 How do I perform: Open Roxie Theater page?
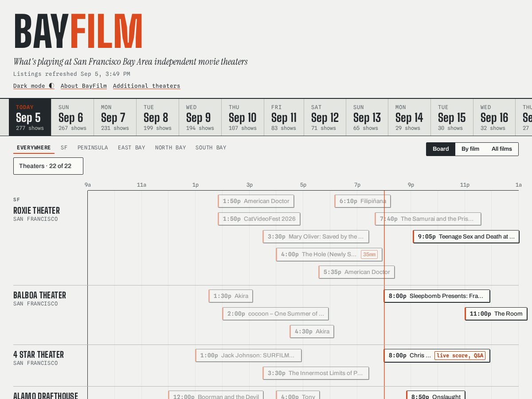click(36, 211)
